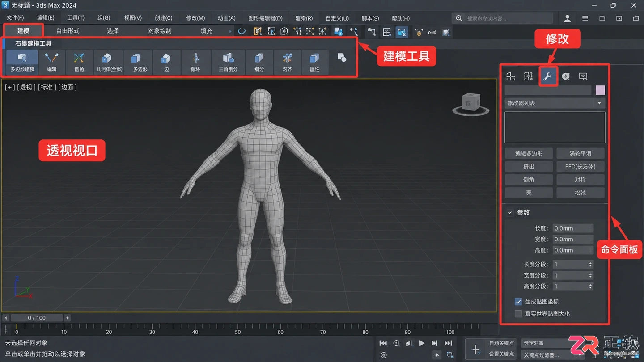Adjust the 宽度分段 spinner arrows

click(x=590, y=275)
